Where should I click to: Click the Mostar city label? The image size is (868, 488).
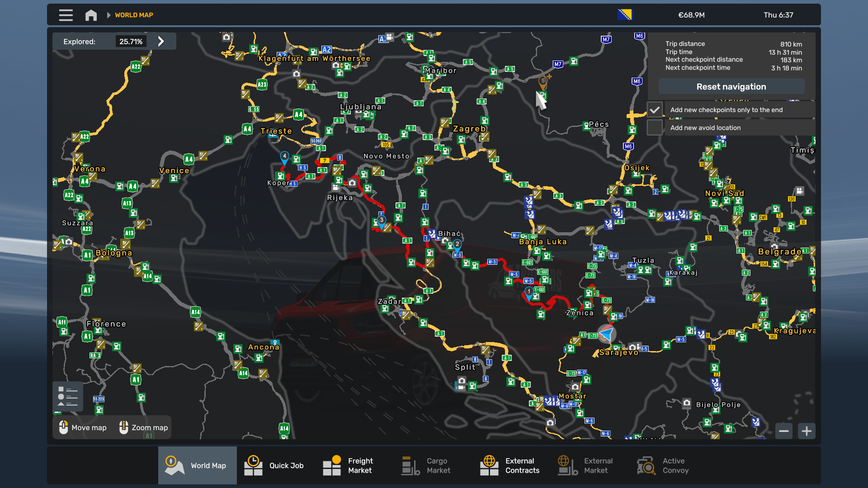click(x=572, y=396)
